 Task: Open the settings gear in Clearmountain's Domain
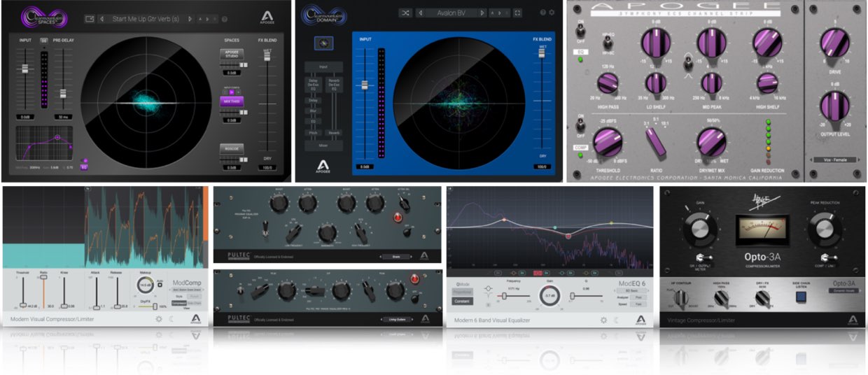tap(552, 13)
